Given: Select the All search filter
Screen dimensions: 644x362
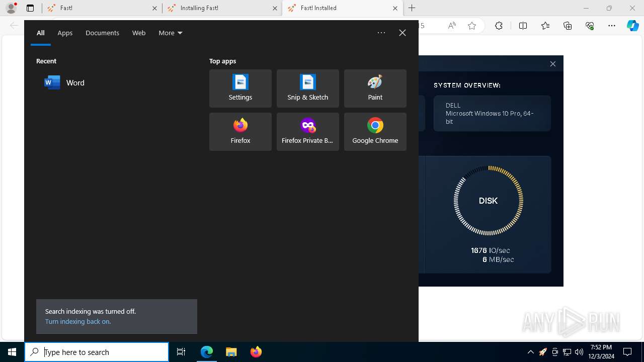Looking at the screenshot, I should tap(41, 33).
